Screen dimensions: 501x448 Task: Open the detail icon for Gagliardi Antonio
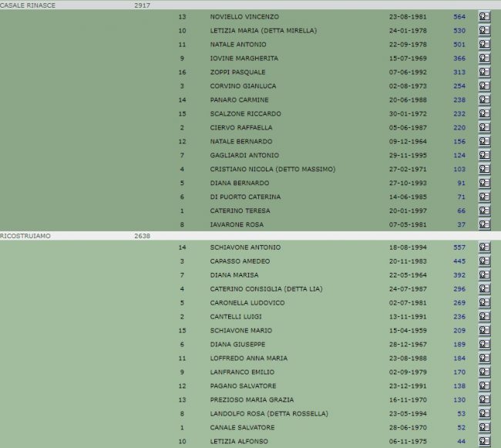484,155
